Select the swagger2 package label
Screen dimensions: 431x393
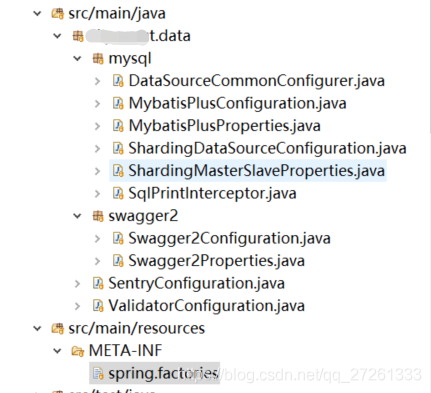[x=143, y=216]
